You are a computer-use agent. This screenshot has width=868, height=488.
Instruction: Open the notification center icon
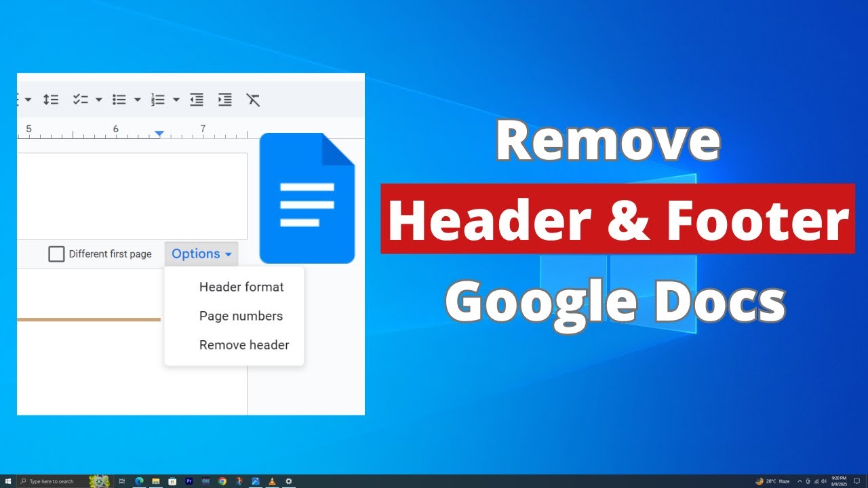coord(856,481)
